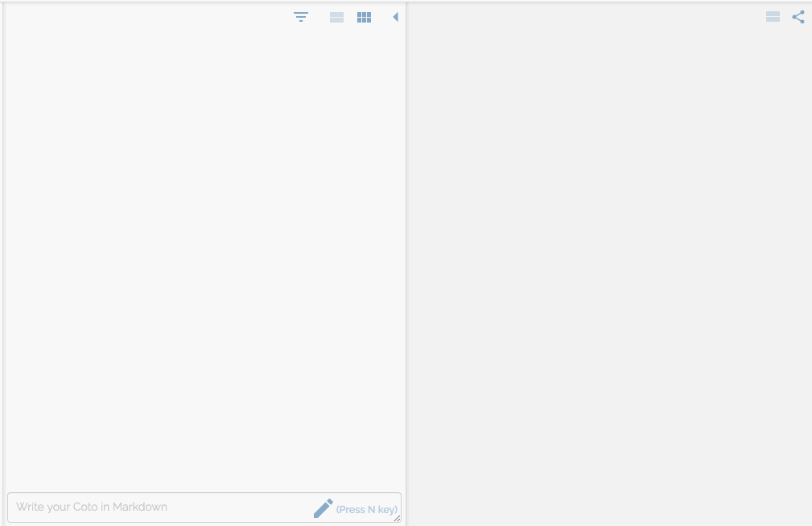Click the '(Press N key)' hint
Image resolution: width=812 pixels, height=526 pixels.
[x=366, y=509]
